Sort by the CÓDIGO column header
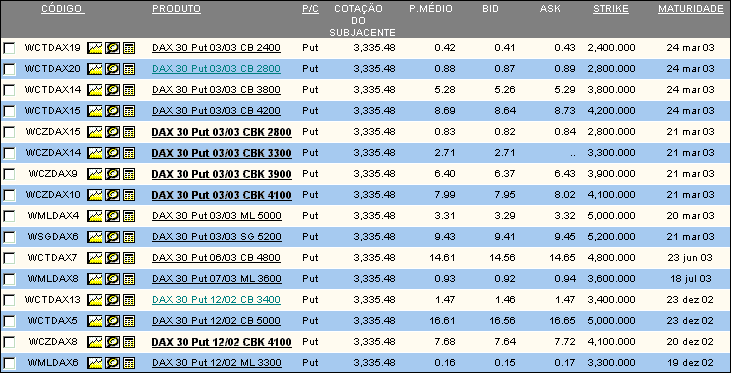The height and width of the screenshot is (373, 731). [62, 9]
